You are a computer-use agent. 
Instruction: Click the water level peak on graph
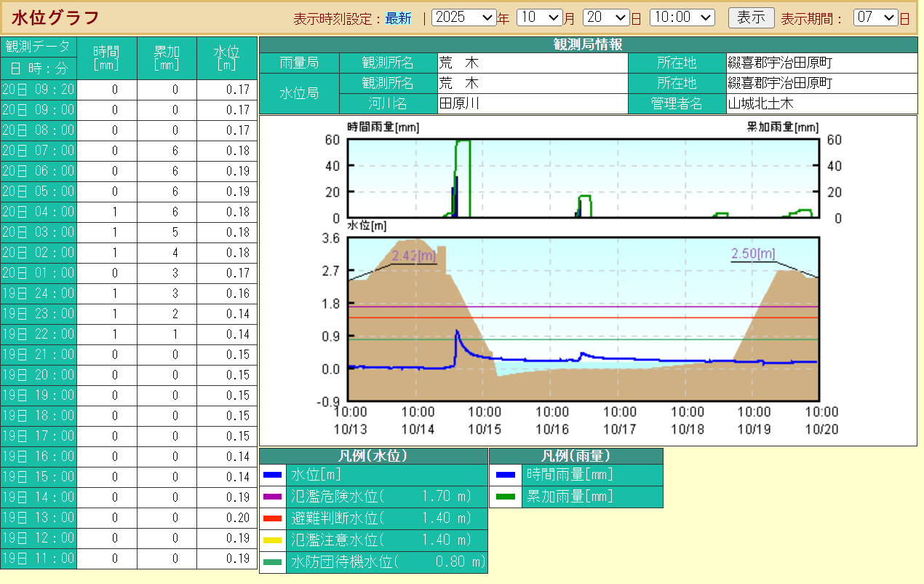coord(457,332)
